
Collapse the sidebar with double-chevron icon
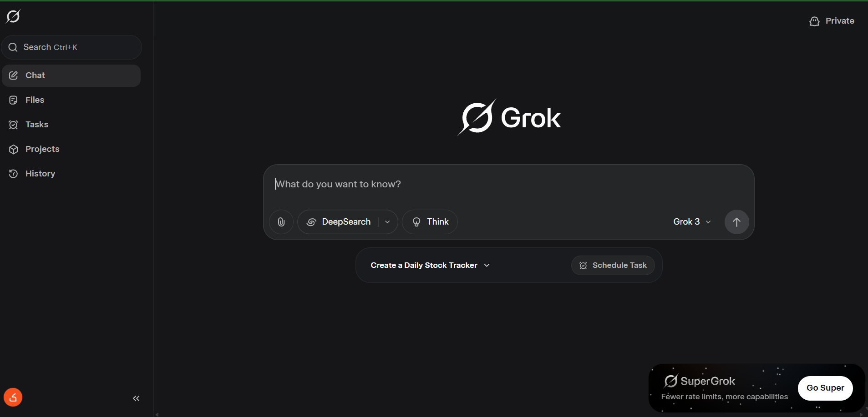[x=136, y=398]
